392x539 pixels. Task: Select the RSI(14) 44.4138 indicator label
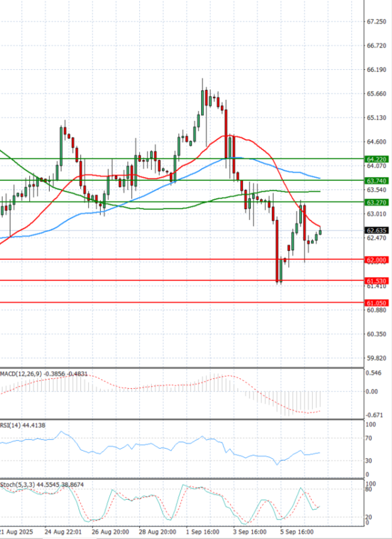click(23, 425)
